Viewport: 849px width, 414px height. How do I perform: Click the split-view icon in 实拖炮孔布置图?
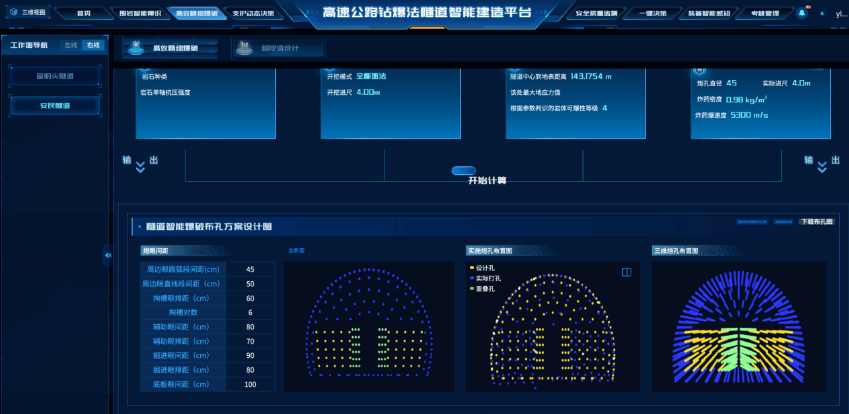click(626, 271)
